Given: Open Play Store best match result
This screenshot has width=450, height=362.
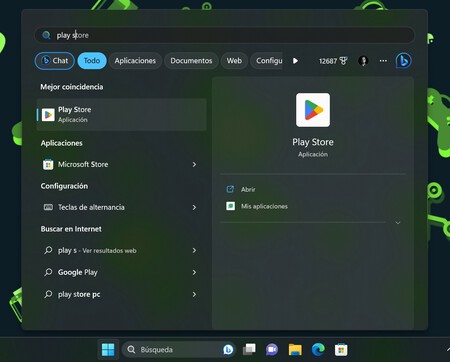Looking at the screenshot, I should [121, 115].
